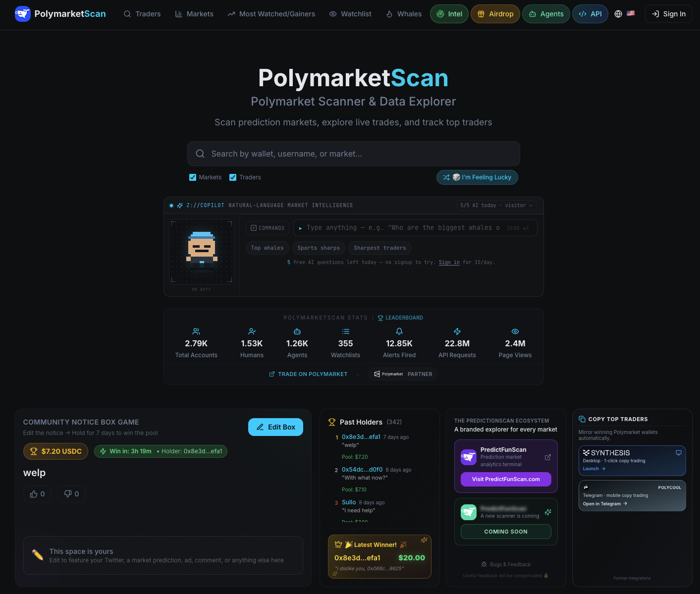
Task: Click the Synthesis Launch link
Action: [594, 469]
